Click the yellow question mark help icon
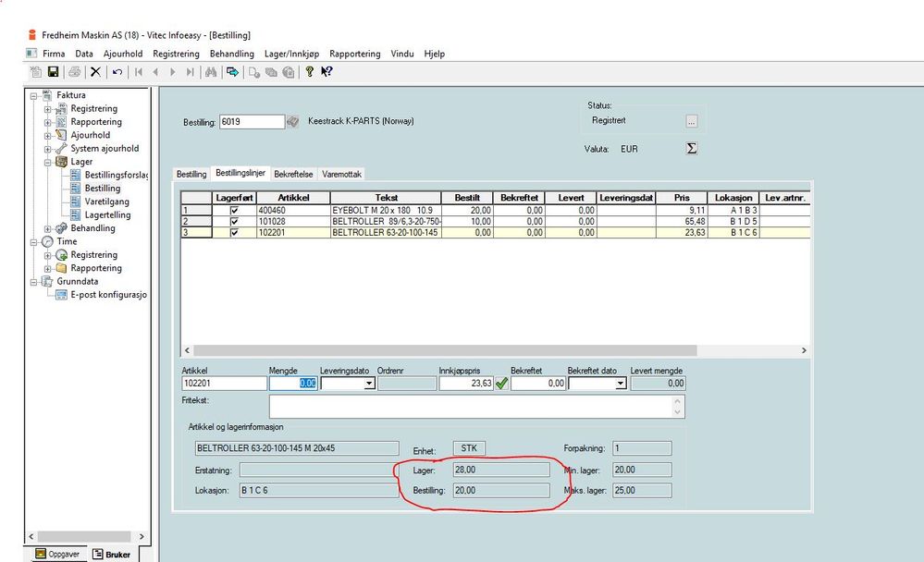The width and height of the screenshot is (924, 562). point(309,72)
